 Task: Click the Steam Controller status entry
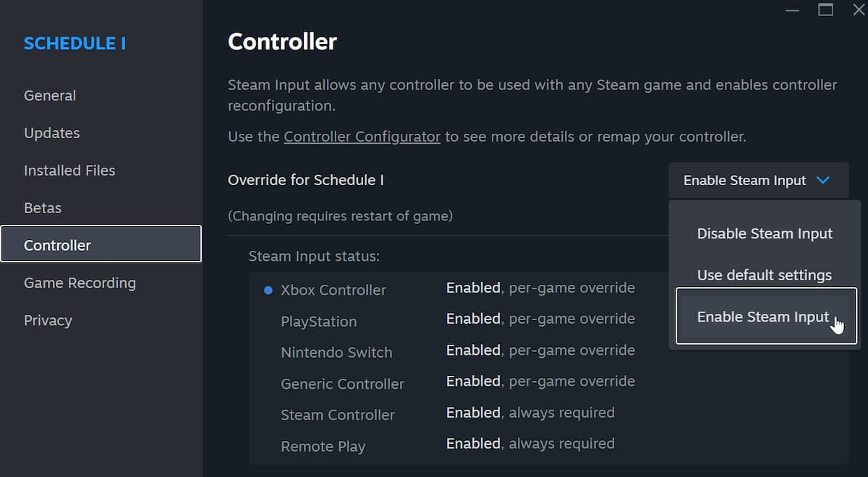(338, 415)
